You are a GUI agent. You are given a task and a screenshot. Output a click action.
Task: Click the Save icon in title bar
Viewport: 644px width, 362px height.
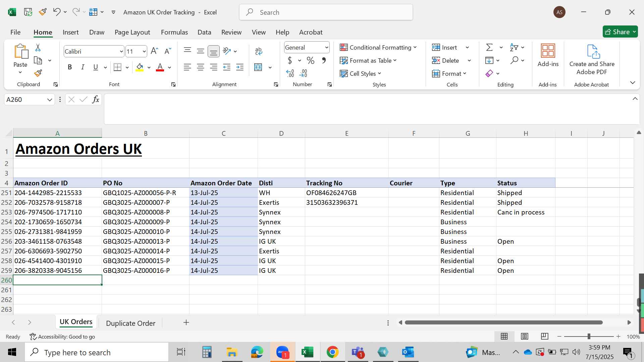tap(28, 12)
